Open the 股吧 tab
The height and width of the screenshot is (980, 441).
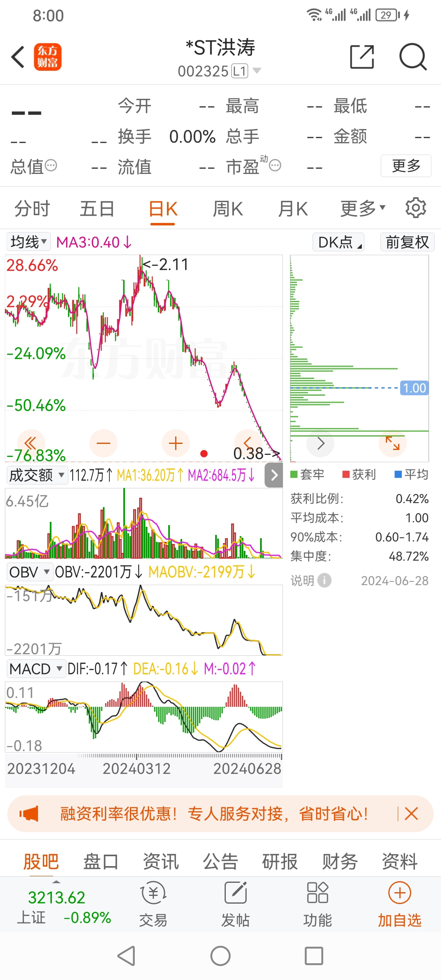(x=41, y=862)
